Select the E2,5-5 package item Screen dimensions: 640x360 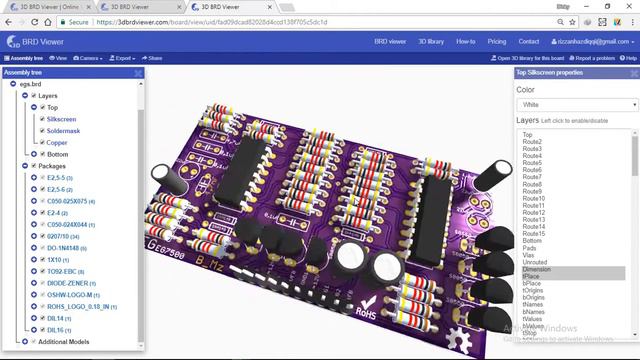[x=60, y=178]
